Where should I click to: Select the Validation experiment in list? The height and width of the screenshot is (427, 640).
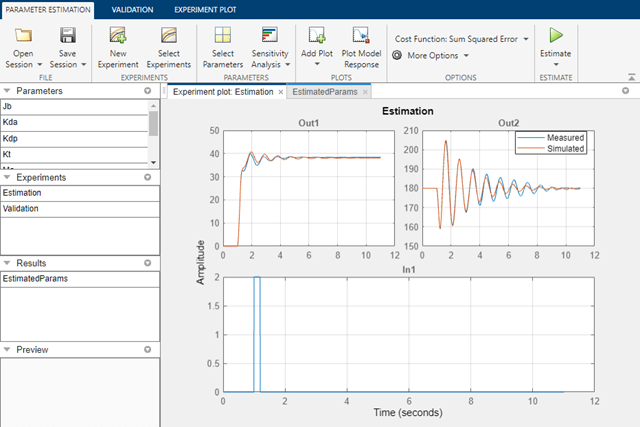click(x=80, y=209)
